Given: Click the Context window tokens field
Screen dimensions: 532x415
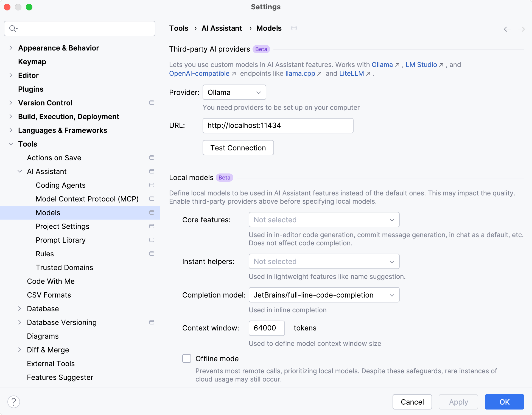Looking at the screenshot, I should (266, 328).
